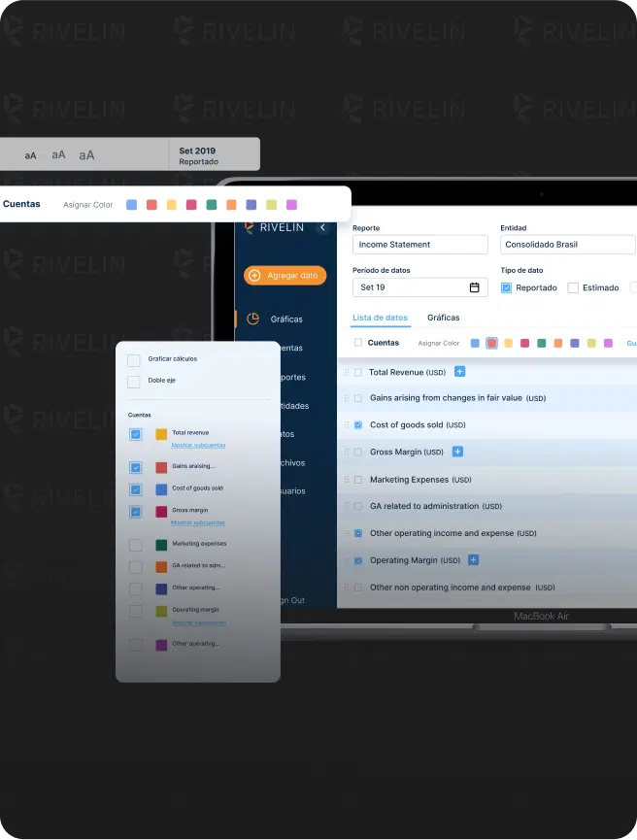Uncheck Cost of goods sold (USD) checkbox
The width and height of the screenshot is (637, 840).
point(358,424)
